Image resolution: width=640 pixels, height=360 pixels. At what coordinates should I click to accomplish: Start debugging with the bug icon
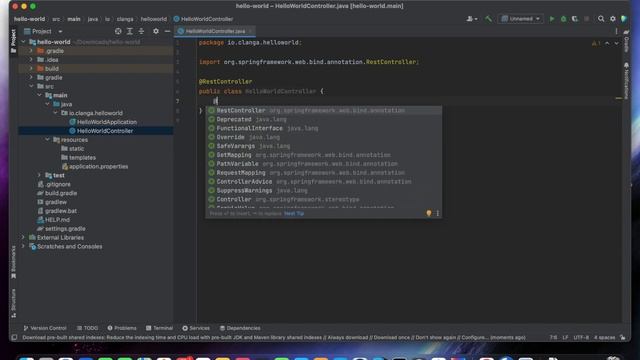(x=564, y=19)
